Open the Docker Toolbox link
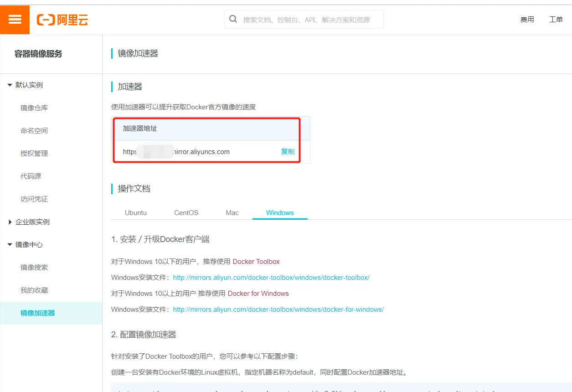This screenshot has height=392, width=572. (256, 262)
